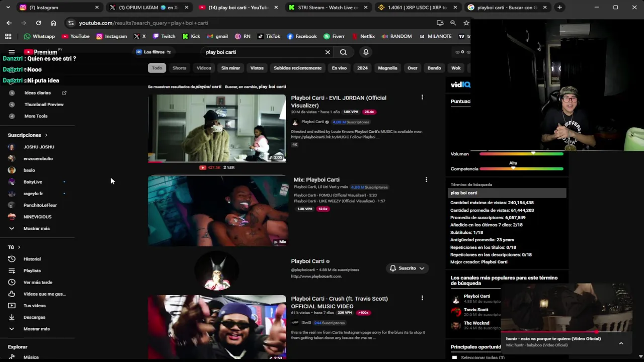644x362 pixels.
Task: Open gmail bookmark
Action: (217, 36)
